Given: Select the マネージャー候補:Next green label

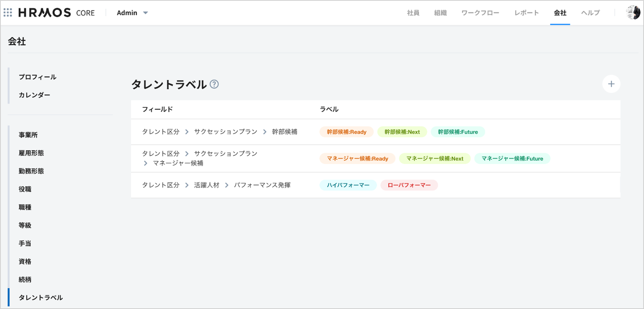Looking at the screenshot, I should [x=434, y=159].
